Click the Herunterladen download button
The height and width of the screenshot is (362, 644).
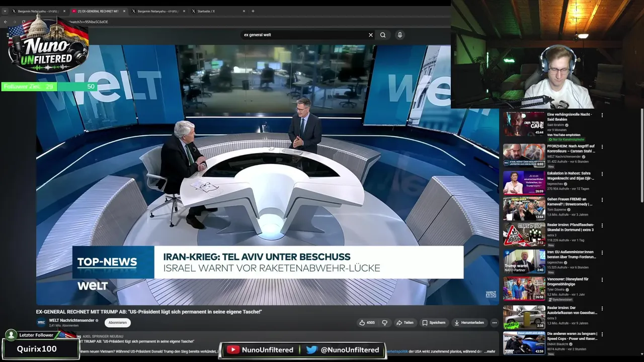469,323
